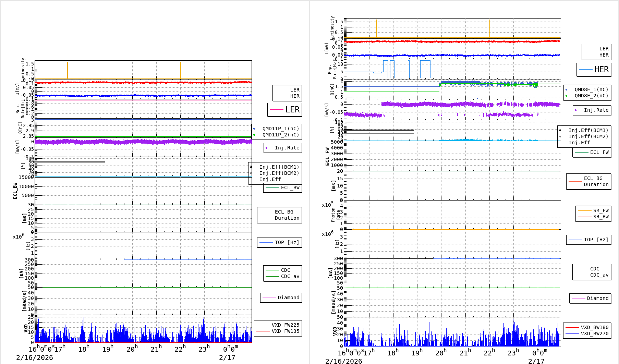Click first orange luminosity spike in HER plot
The height and width of the screenshot is (364, 619).
(377, 29)
